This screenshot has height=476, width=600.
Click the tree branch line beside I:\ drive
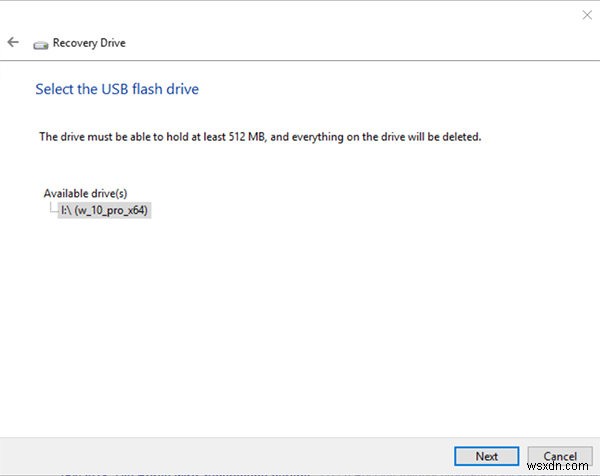(52, 210)
